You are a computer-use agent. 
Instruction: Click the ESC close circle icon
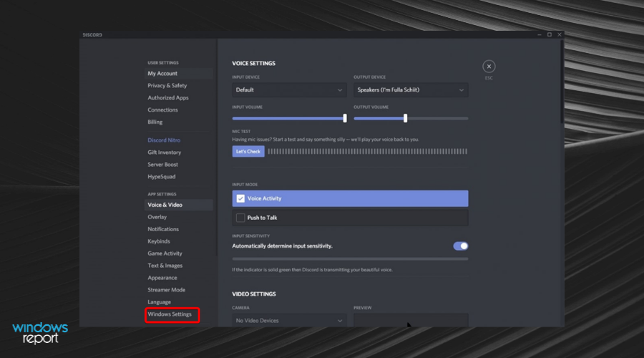(489, 67)
